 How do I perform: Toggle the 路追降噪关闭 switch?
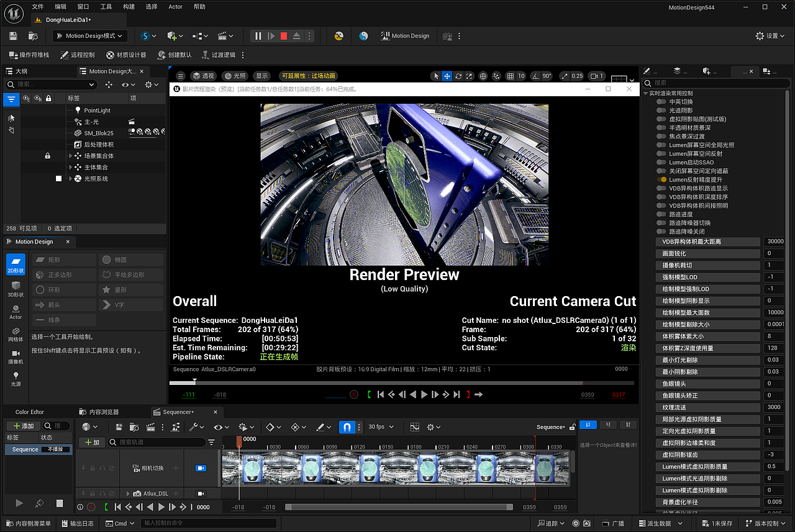tap(661, 232)
